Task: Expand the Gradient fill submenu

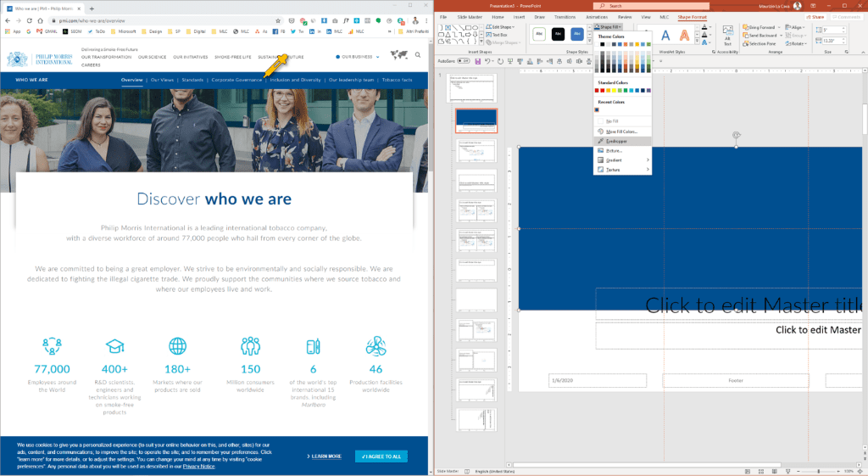Action: (x=622, y=160)
